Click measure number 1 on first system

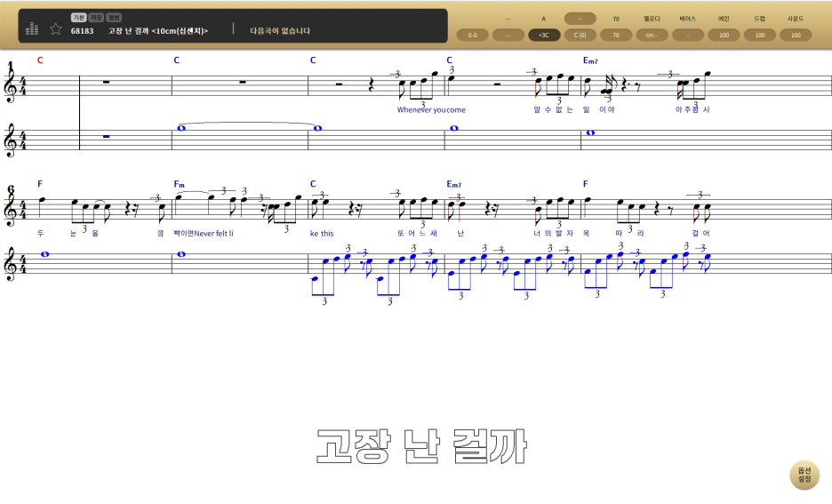(x=11, y=65)
